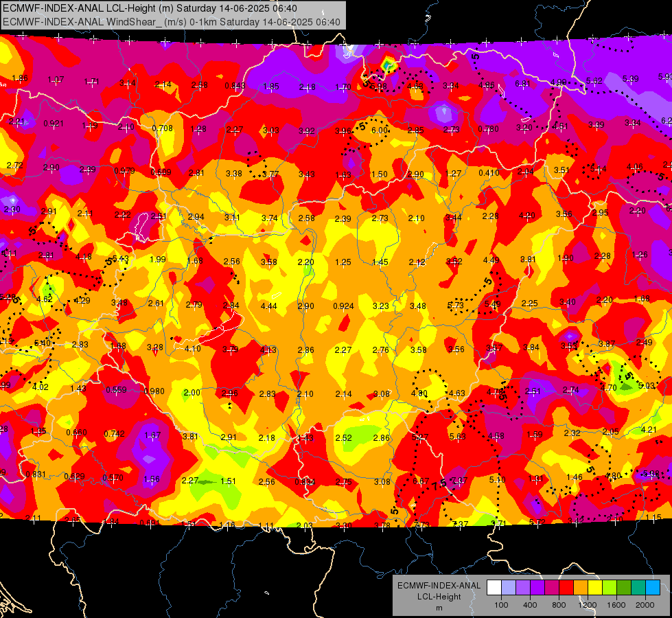Click the wind shear value 0.831

tap(36, 474)
